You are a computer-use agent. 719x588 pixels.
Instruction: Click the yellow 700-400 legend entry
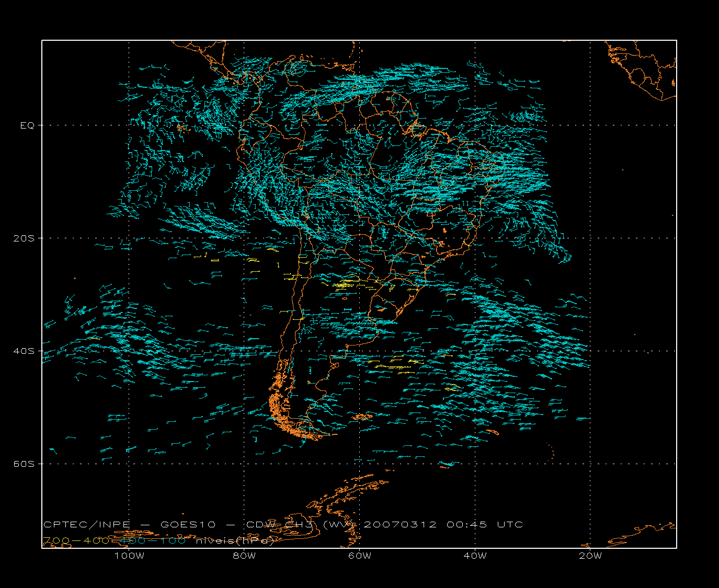pyautogui.click(x=76, y=541)
